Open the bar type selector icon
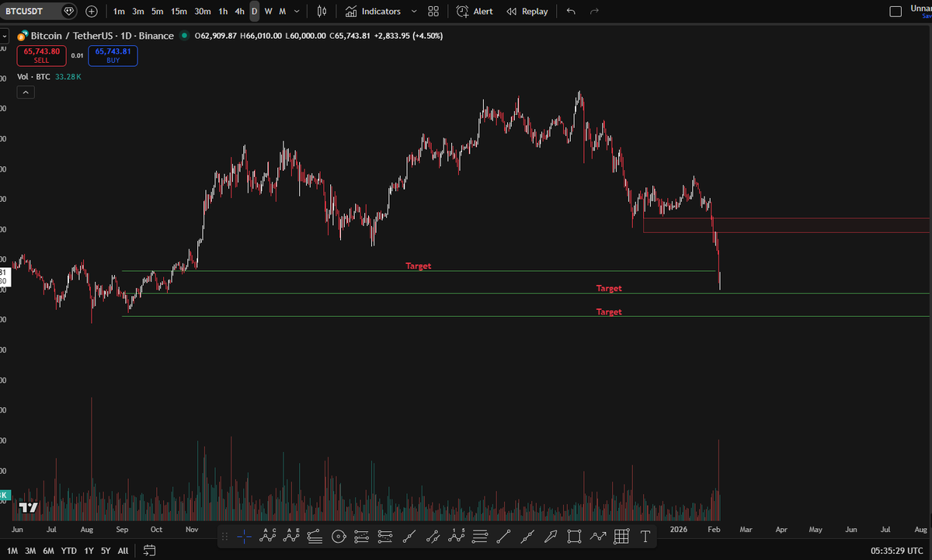The image size is (932, 560). click(322, 11)
